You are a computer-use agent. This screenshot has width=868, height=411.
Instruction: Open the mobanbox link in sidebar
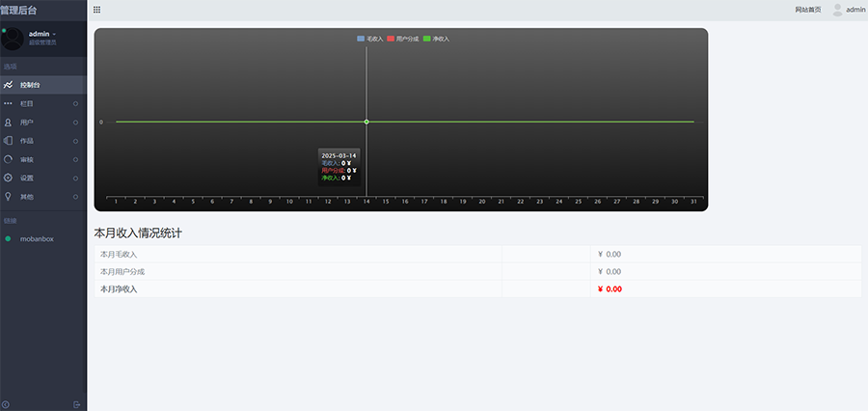point(36,238)
